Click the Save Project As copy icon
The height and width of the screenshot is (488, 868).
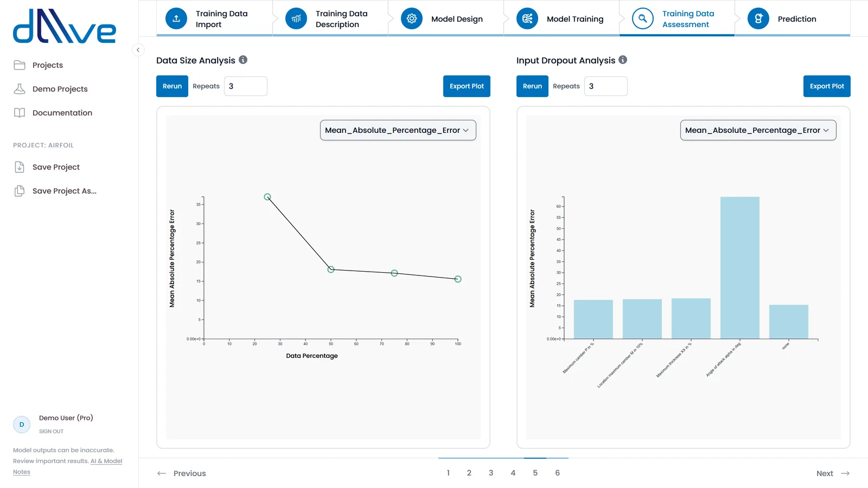[20, 191]
